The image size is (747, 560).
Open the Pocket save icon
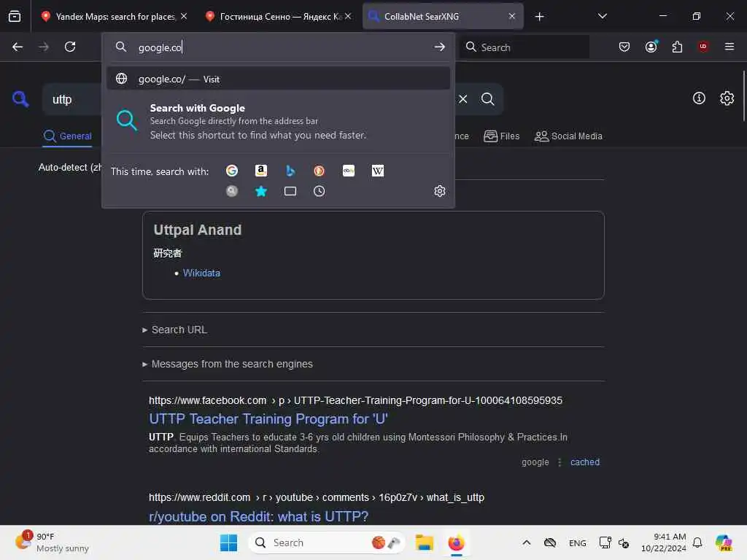624,47
